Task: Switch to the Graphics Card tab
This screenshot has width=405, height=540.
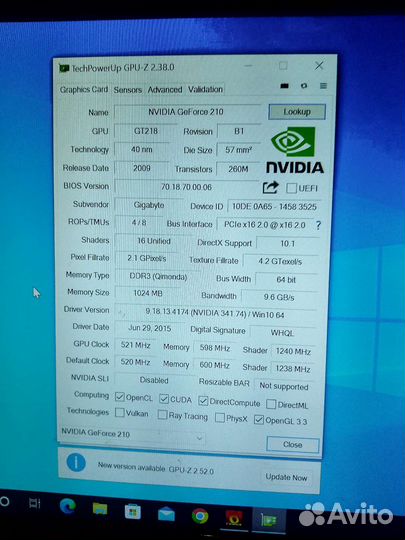Action: point(84,90)
